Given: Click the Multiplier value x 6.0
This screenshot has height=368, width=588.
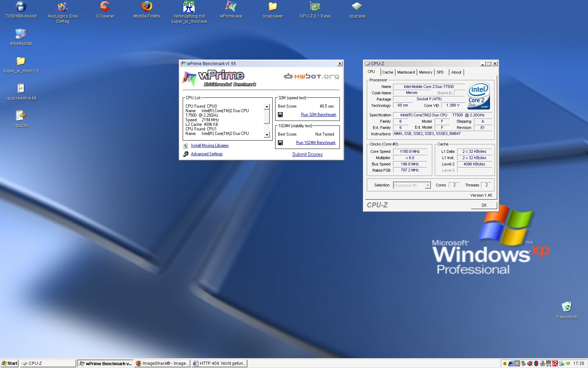Looking at the screenshot, I should tap(409, 158).
